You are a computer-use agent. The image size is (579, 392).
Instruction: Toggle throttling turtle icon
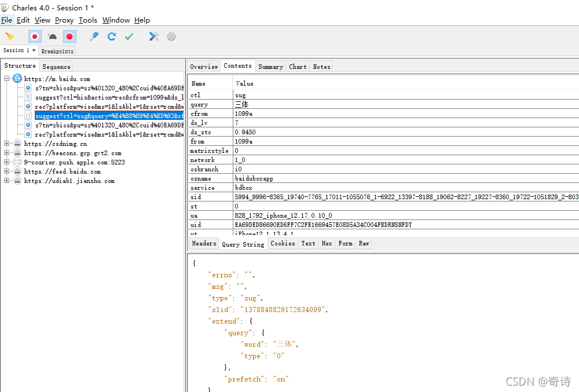click(x=53, y=36)
